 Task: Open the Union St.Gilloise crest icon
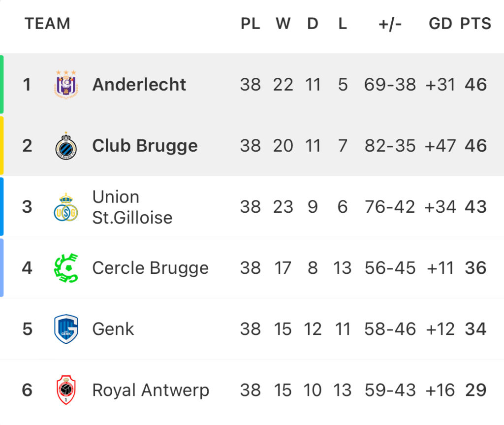point(66,207)
